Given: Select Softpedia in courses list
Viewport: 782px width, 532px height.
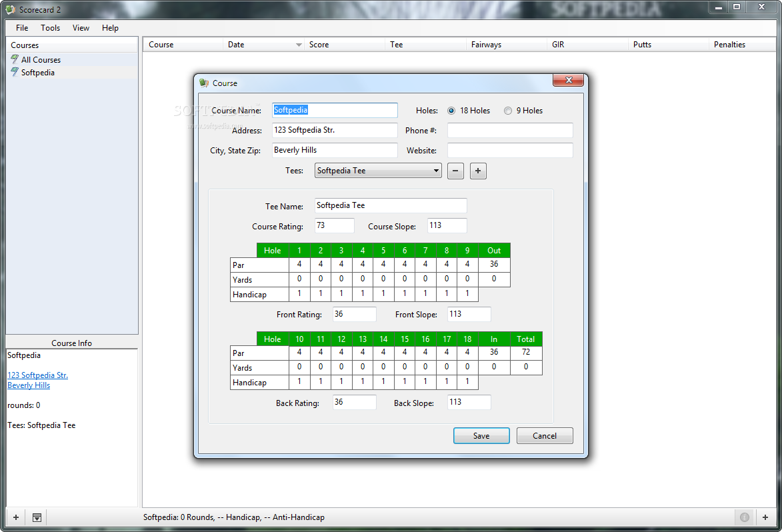Looking at the screenshot, I should pos(72,72).
